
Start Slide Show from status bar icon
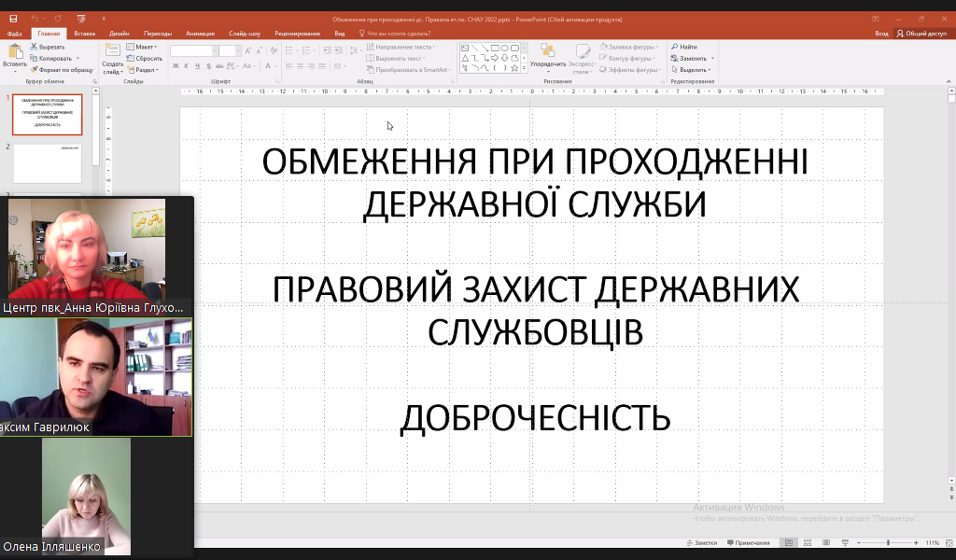[x=846, y=542]
